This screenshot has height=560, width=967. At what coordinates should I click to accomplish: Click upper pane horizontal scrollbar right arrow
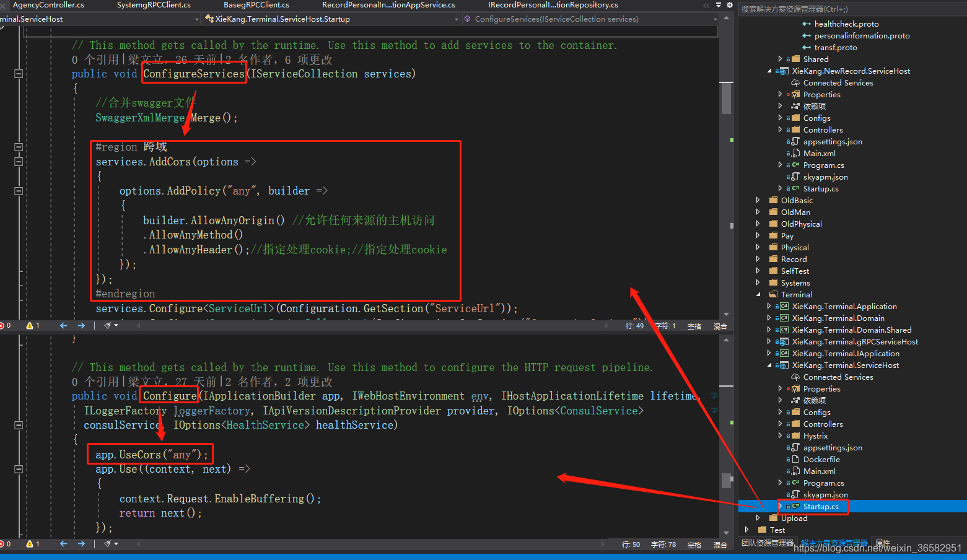point(606,325)
